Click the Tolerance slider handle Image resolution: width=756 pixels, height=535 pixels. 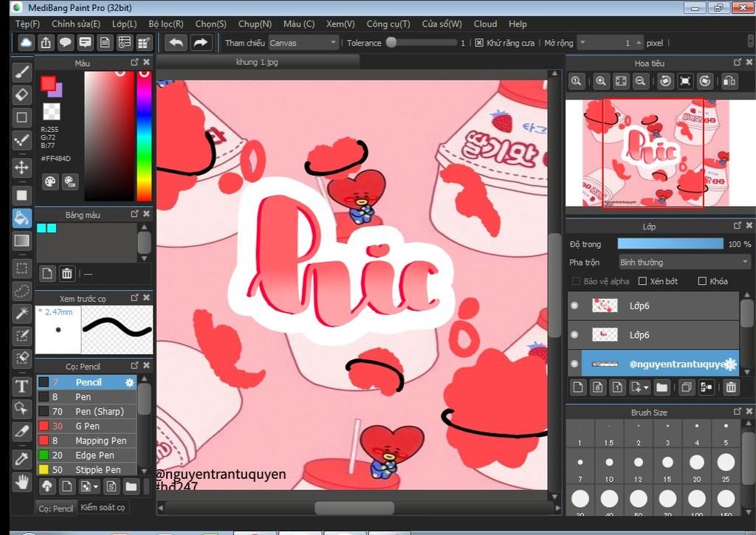coord(391,42)
